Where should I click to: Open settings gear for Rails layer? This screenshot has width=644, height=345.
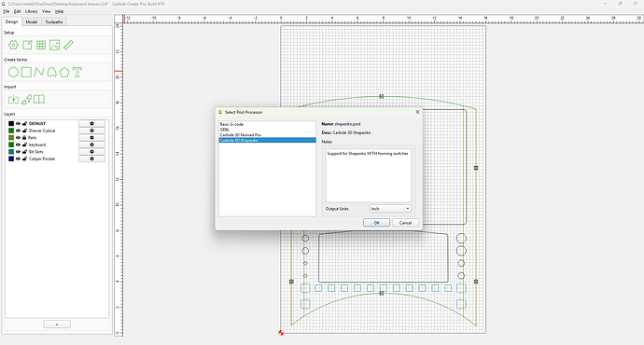click(x=91, y=137)
